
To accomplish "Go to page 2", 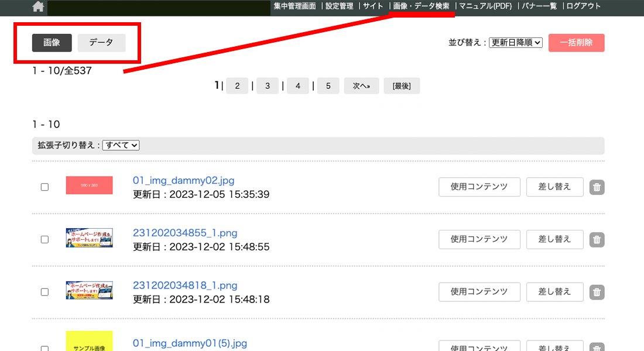I will [x=237, y=86].
